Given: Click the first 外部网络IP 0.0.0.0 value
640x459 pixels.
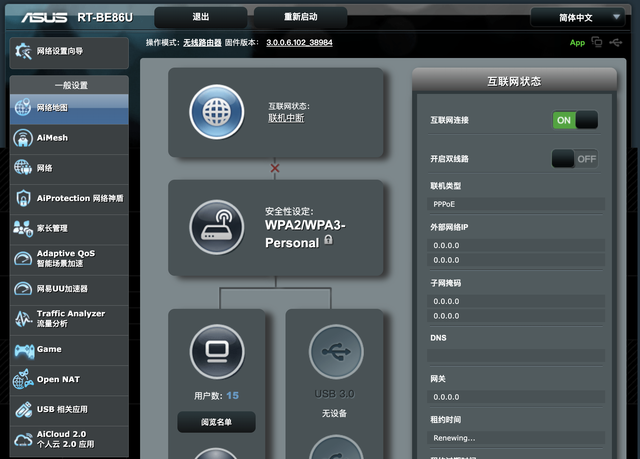Looking at the screenshot, I should click(516, 245).
